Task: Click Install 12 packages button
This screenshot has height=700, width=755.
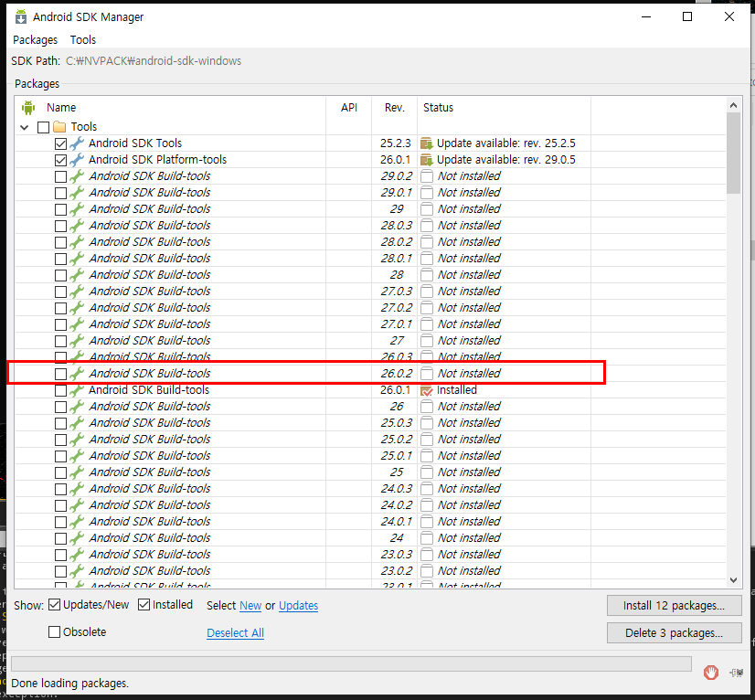Action: pyautogui.click(x=675, y=606)
